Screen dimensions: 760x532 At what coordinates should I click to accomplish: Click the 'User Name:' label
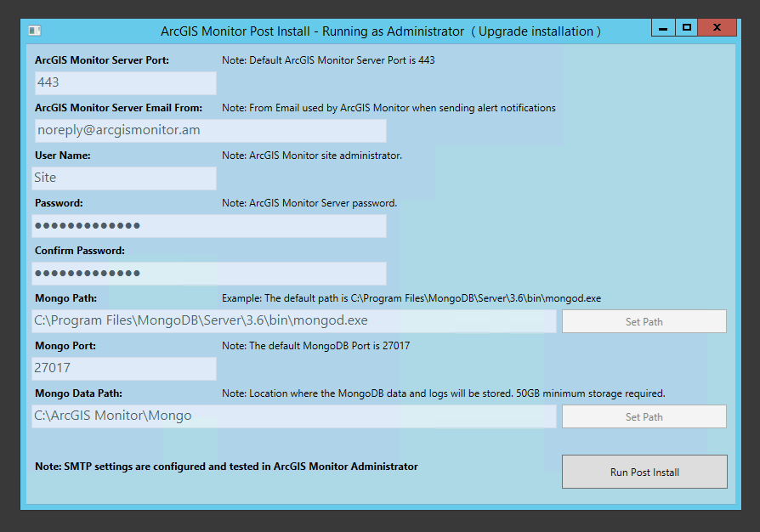click(x=63, y=156)
